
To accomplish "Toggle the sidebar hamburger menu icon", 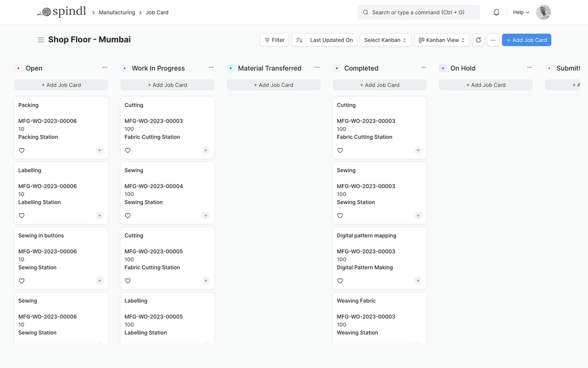I will click(x=41, y=40).
